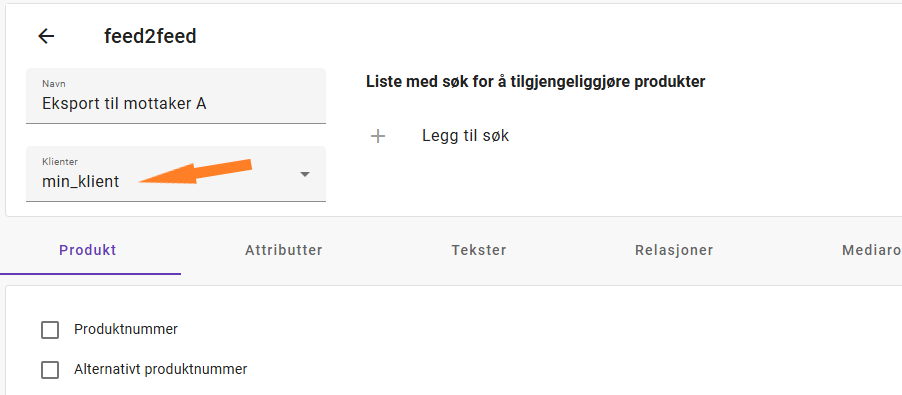Click the feed2feed page title
Screen dimensions: 902x395
150,36
